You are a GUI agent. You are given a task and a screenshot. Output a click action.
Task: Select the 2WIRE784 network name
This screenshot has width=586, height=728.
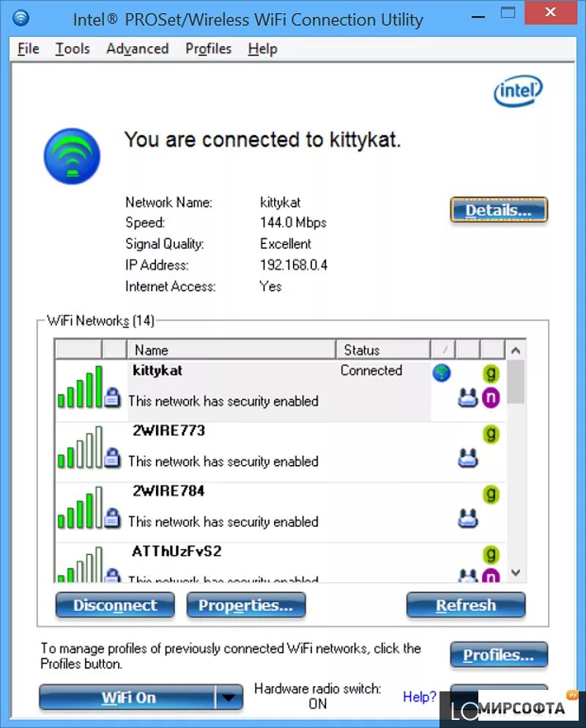(168, 491)
